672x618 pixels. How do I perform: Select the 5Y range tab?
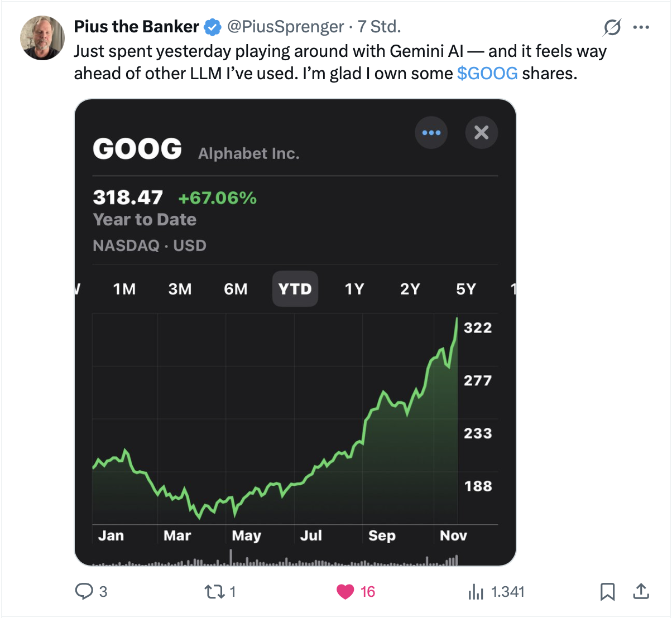(x=465, y=289)
